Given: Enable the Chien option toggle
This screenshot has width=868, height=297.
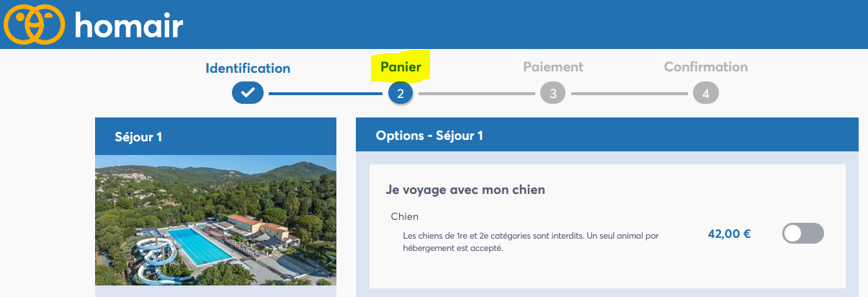Looking at the screenshot, I should point(803,234).
